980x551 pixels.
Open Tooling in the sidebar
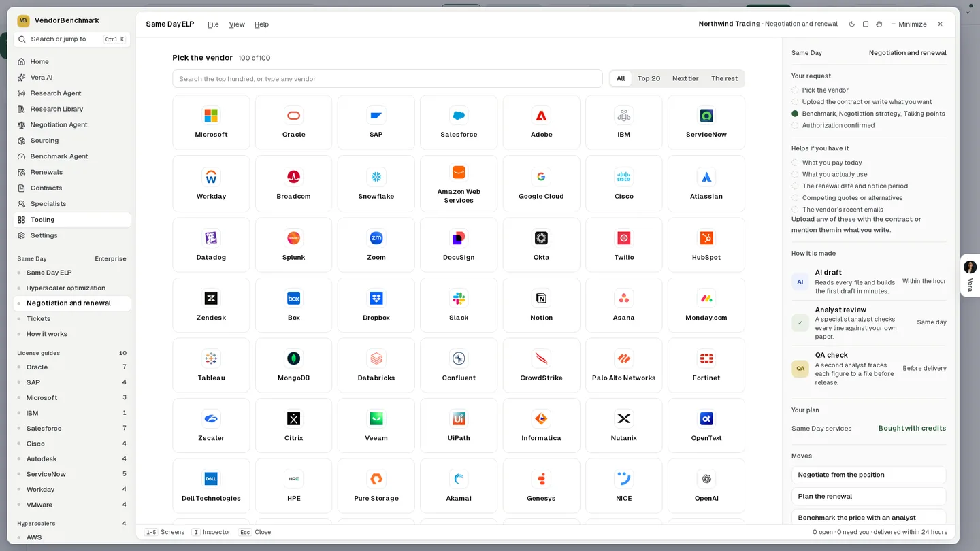(72, 220)
